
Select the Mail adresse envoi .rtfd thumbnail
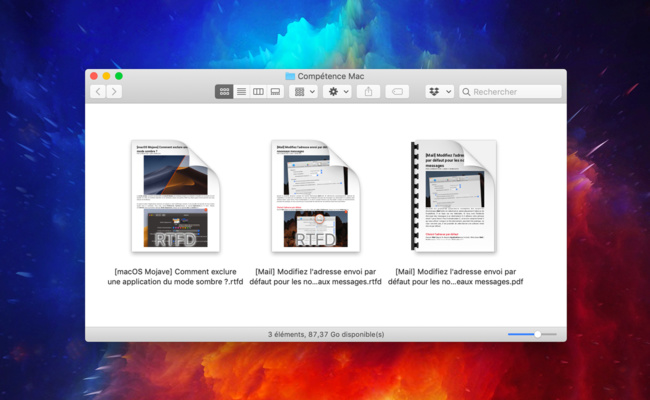[315, 196]
